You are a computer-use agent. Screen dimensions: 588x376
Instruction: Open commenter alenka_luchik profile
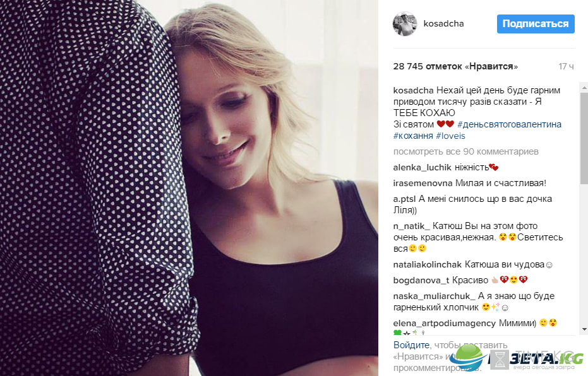(423, 167)
